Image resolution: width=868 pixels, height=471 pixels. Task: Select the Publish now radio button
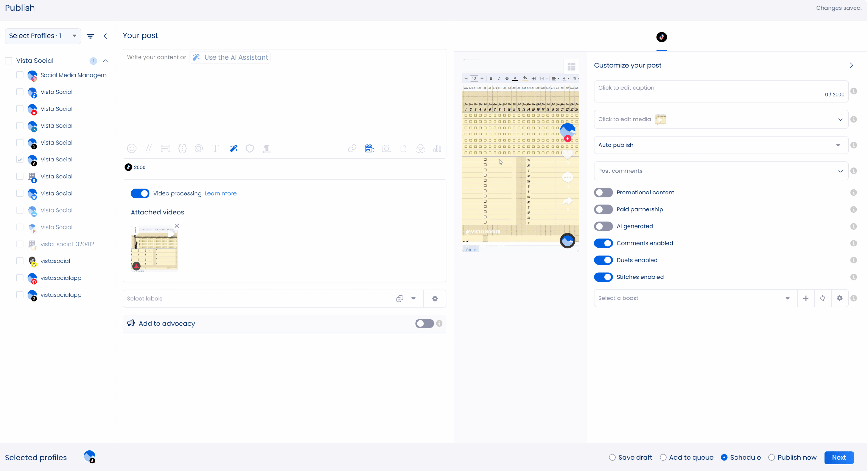tap(771, 458)
